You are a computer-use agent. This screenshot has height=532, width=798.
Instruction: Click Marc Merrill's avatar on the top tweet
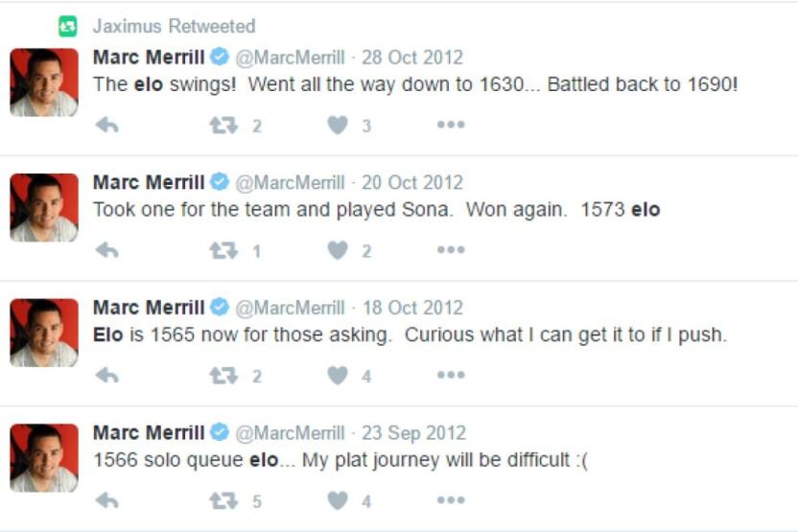coord(44,82)
